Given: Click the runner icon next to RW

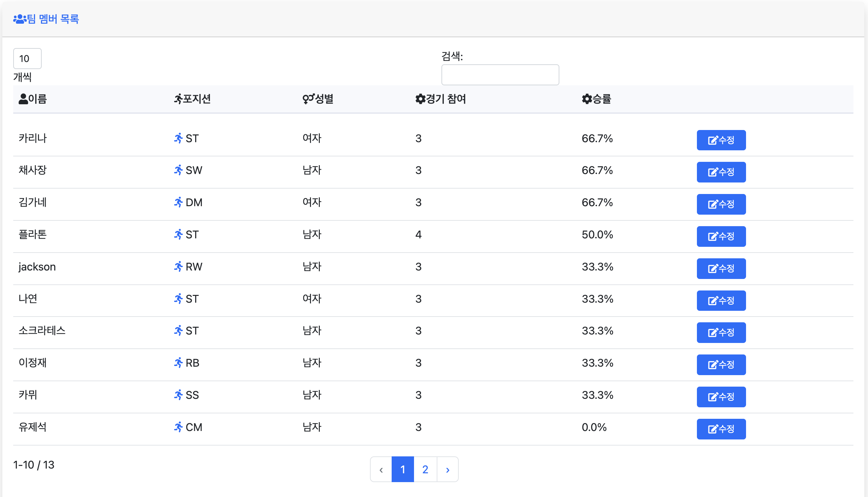Looking at the screenshot, I should coord(178,266).
